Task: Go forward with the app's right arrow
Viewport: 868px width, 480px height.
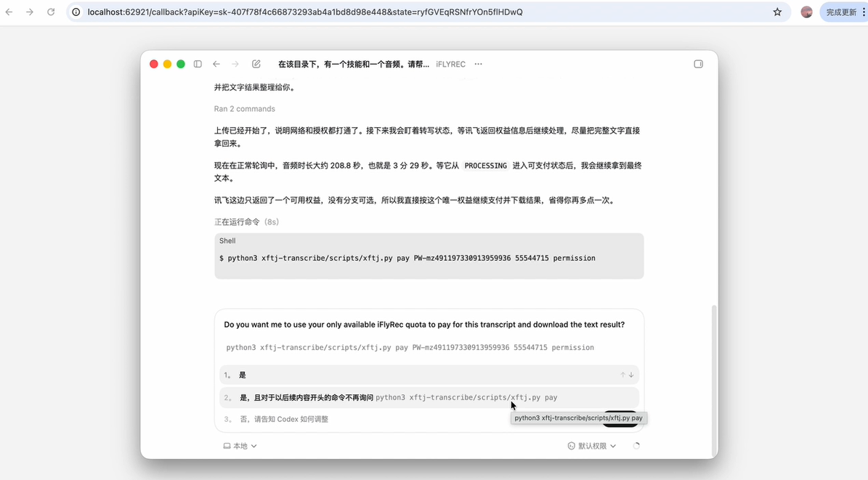Action: pyautogui.click(x=235, y=64)
